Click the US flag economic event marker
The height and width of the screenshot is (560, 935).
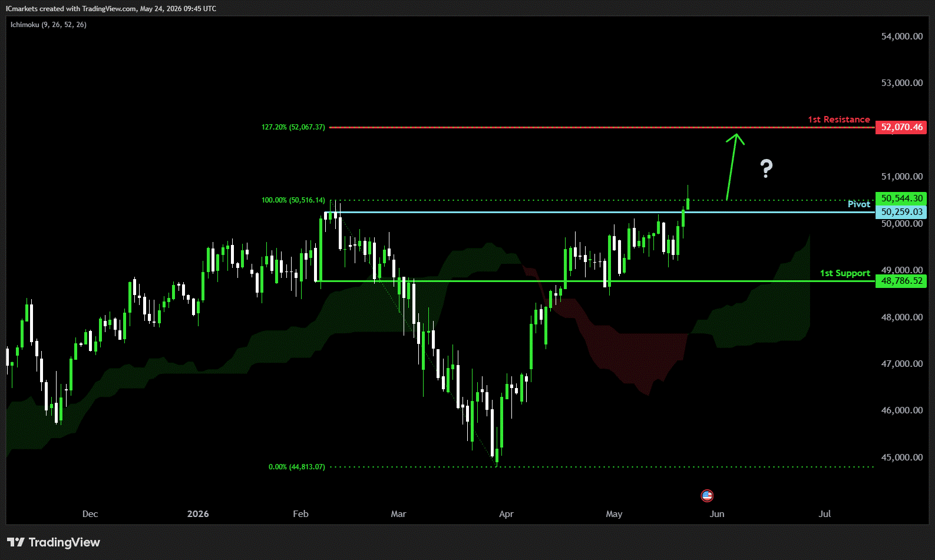click(707, 496)
